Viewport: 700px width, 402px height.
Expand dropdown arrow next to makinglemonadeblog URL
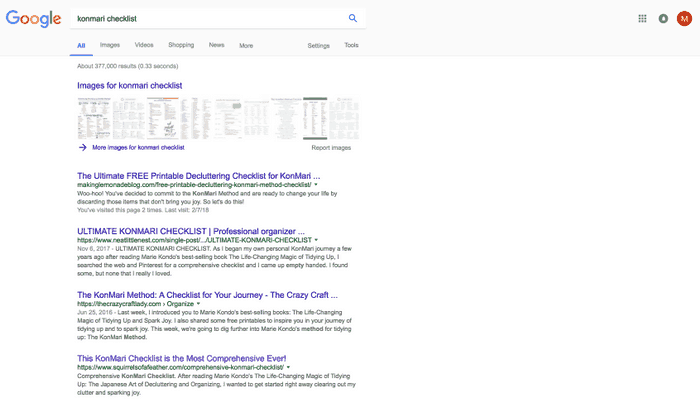(x=316, y=184)
